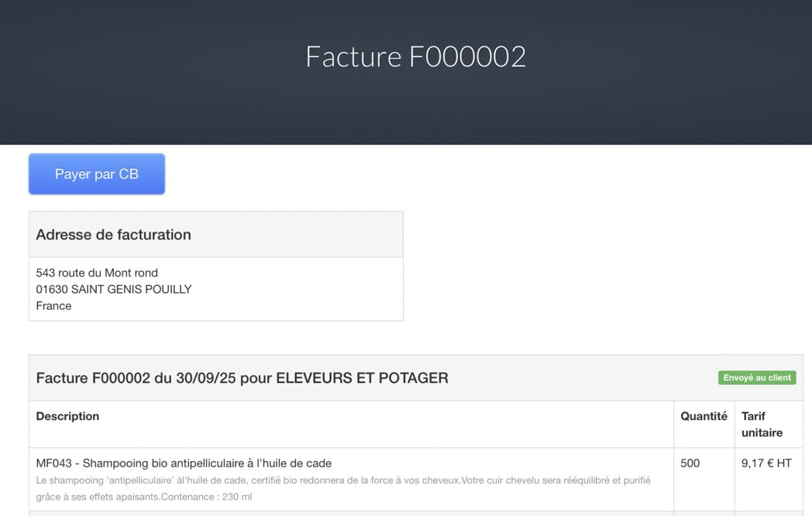The width and height of the screenshot is (812, 516).
Task: Click the Payer par CB button
Action: [97, 174]
